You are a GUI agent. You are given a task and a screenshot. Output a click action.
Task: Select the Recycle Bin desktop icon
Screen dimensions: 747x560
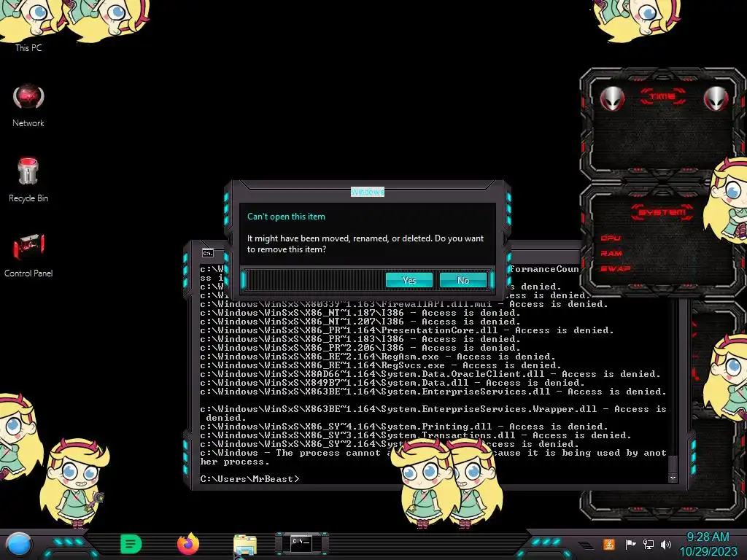28,180
